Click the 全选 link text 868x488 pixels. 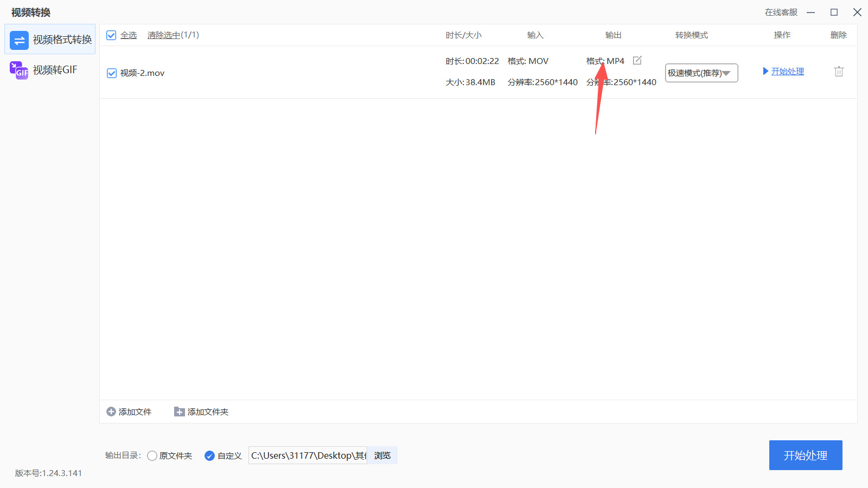click(x=129, y=35)
